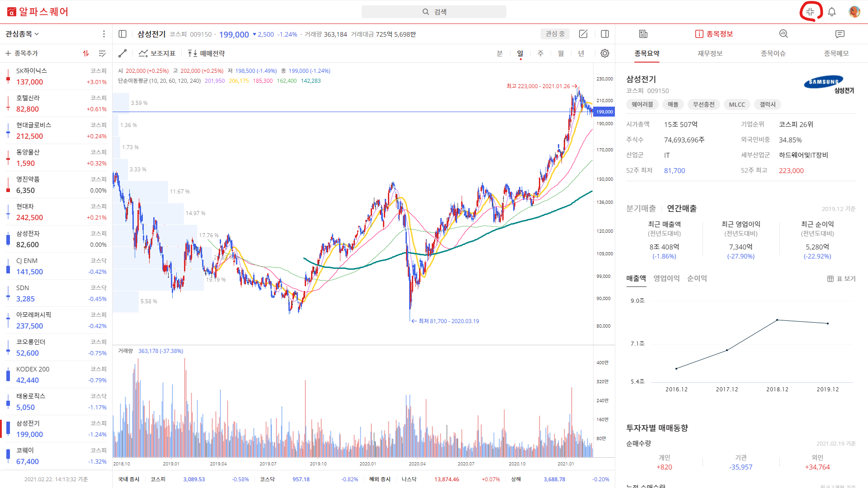
Task: Toggle watchlist sort order arrows icon
Action: click(x=86, y=53)
